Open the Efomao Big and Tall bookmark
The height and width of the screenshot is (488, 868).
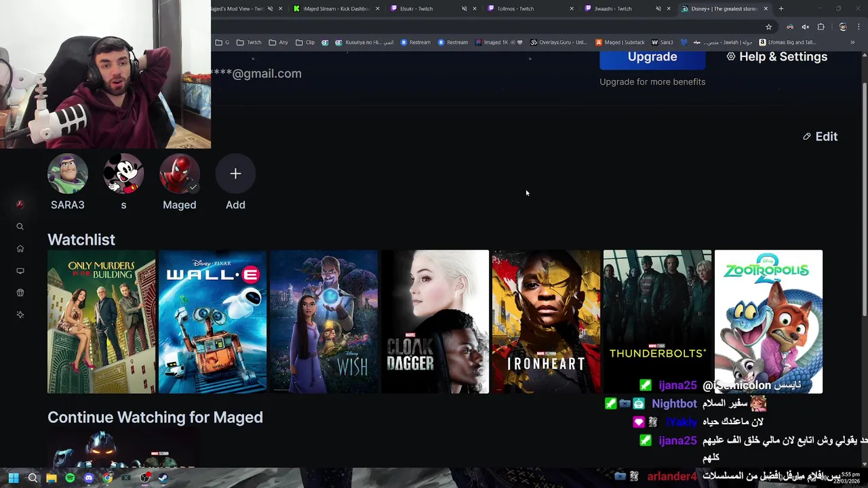coord(787,42)
